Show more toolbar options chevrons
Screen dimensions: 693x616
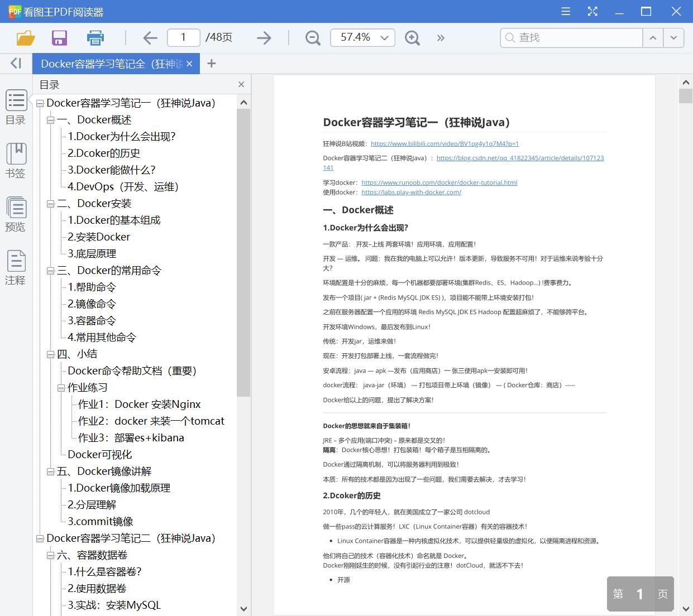(441, 38)
